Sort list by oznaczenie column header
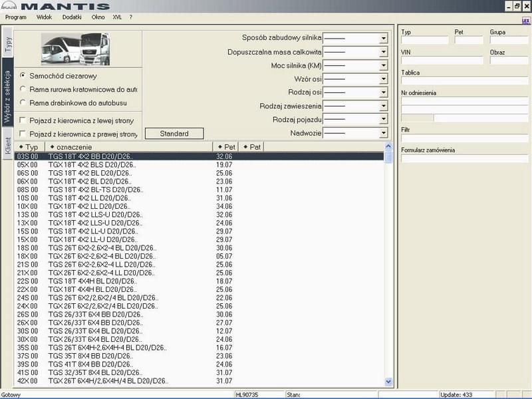 click(129, 147)
